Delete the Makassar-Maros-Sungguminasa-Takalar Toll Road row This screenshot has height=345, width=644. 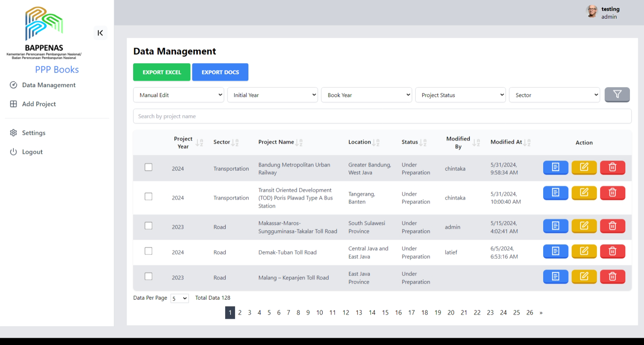[x=612, y=226]
